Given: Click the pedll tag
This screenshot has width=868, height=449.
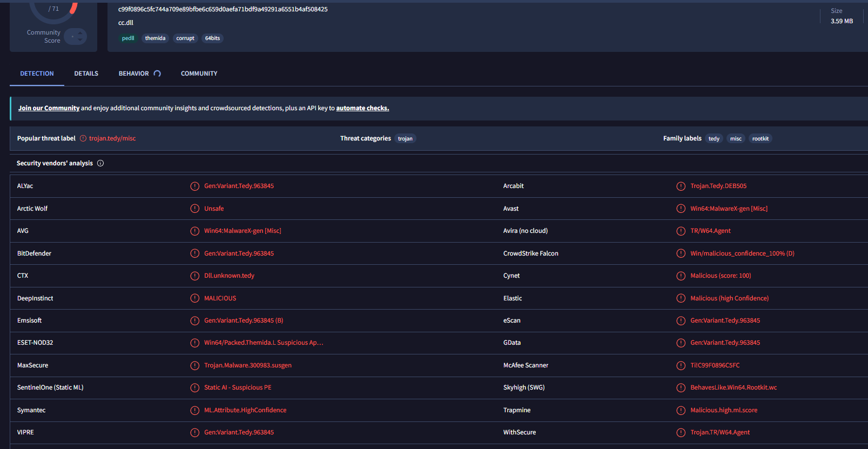Looking at the screenshot, I should pyautogui.click(x=128, y=38).
